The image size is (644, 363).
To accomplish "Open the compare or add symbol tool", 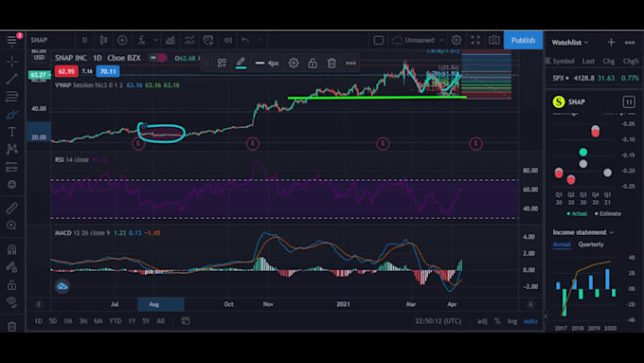I will coord(122,41).
